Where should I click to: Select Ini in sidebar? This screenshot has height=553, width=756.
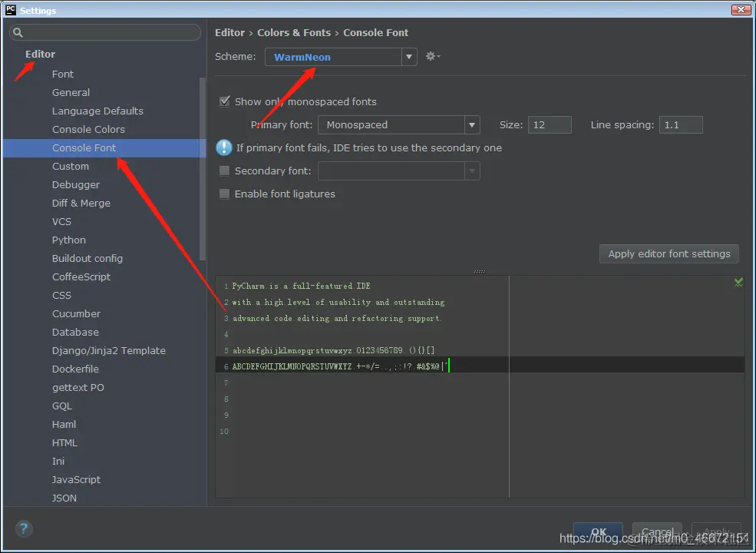(58, 461)
